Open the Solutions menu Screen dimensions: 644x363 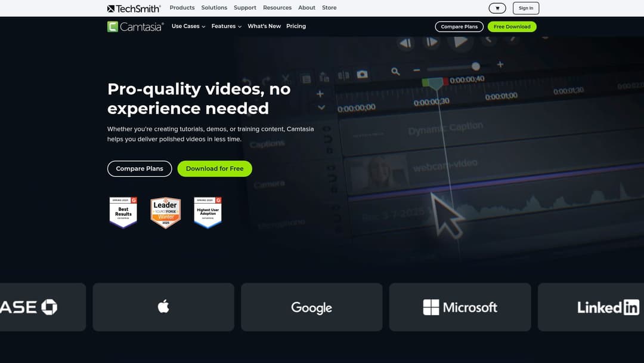[x=214, y=8]
